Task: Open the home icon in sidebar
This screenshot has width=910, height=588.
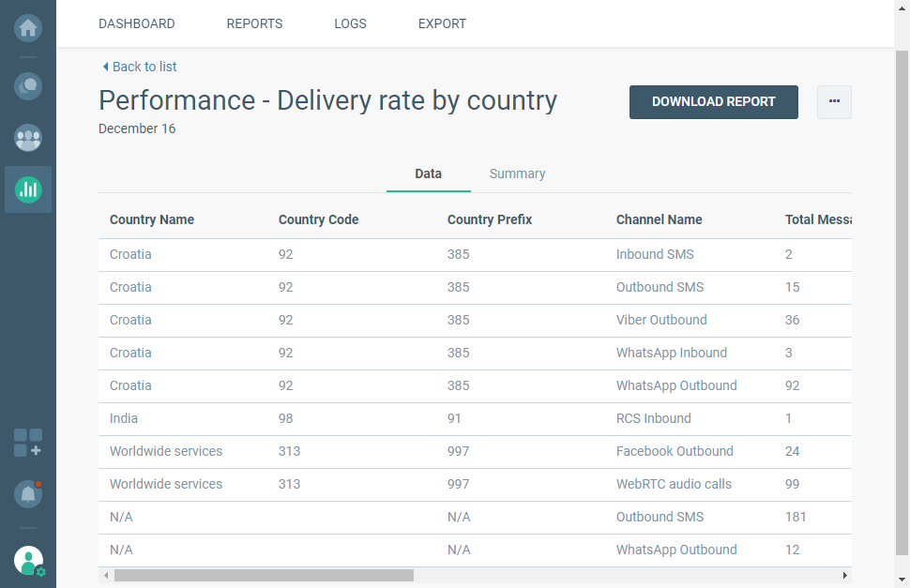Action: tap(28, 27)
